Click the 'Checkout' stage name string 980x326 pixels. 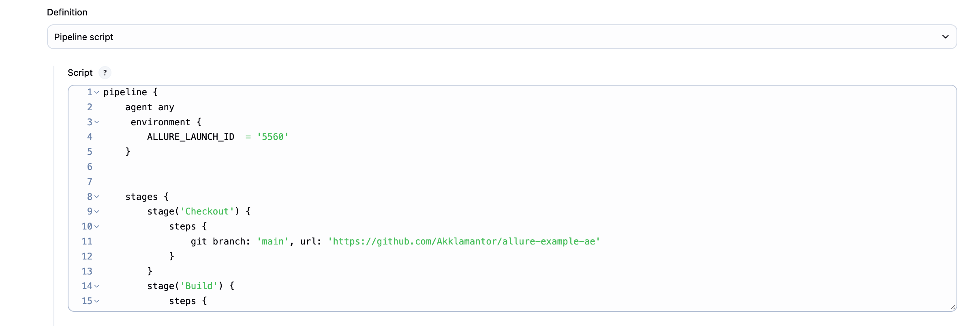207,212
